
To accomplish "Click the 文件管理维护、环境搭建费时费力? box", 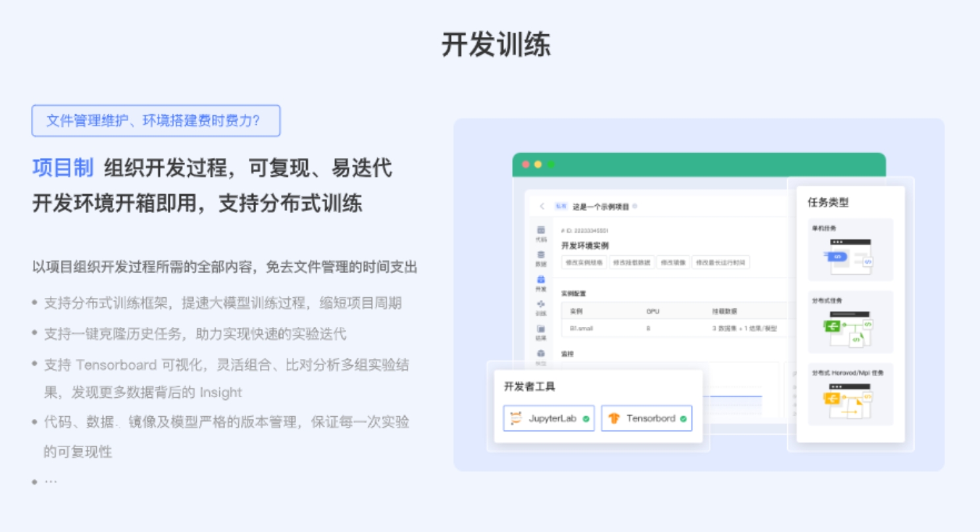I will click(156, 121).
